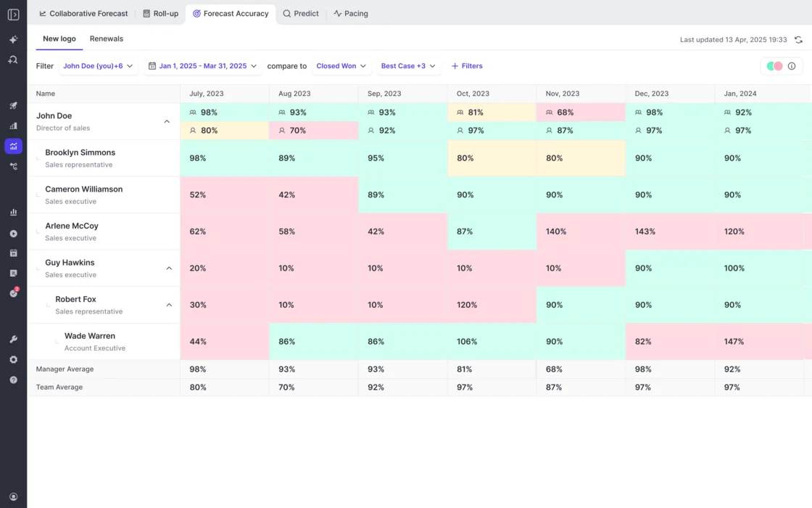Image resolution: width=812 pixels, height=508 pixels.
Task: Open the Collaborative Forecast tab
Action: (83, 14)
